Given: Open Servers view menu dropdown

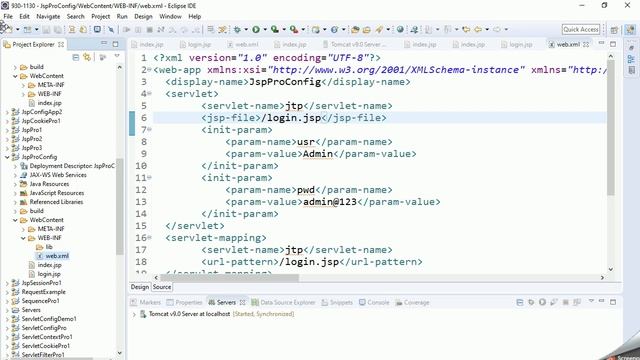Looking at the screenshot, I should tap(591, 302).
